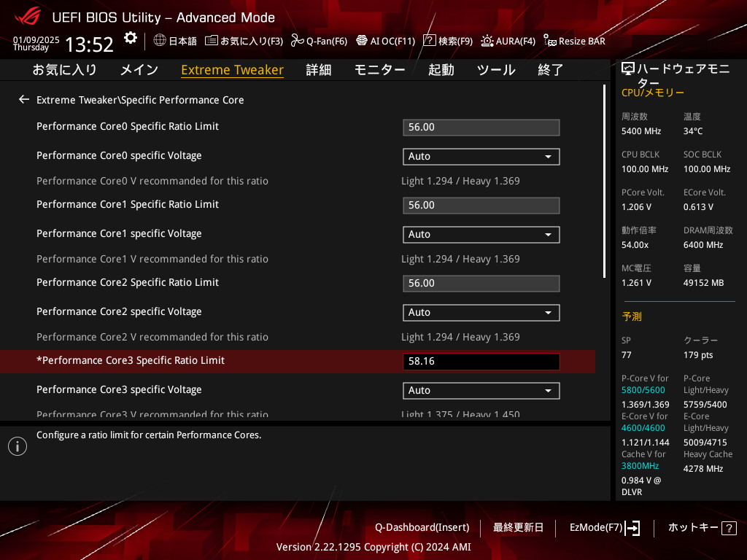Expand Performance Core0 specific Voltage dropdown
747x560 pixels.
tap(481, 157)
